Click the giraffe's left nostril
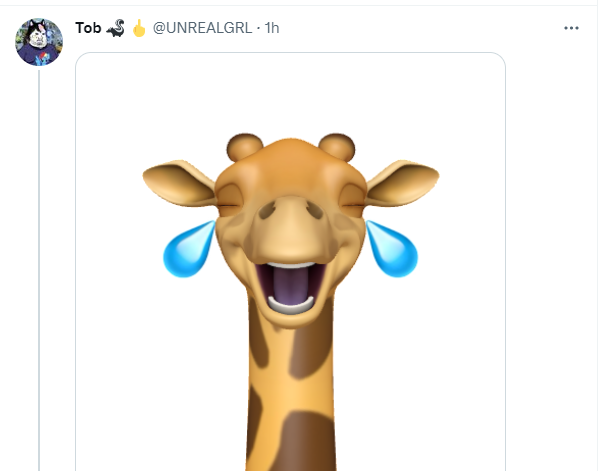 click(268, 210)
